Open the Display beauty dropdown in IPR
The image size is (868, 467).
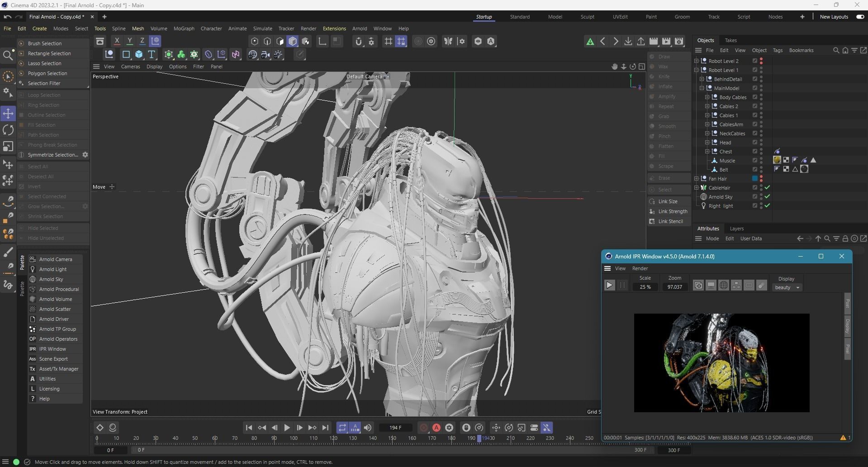pyautogui.click(x=787, y=287)
